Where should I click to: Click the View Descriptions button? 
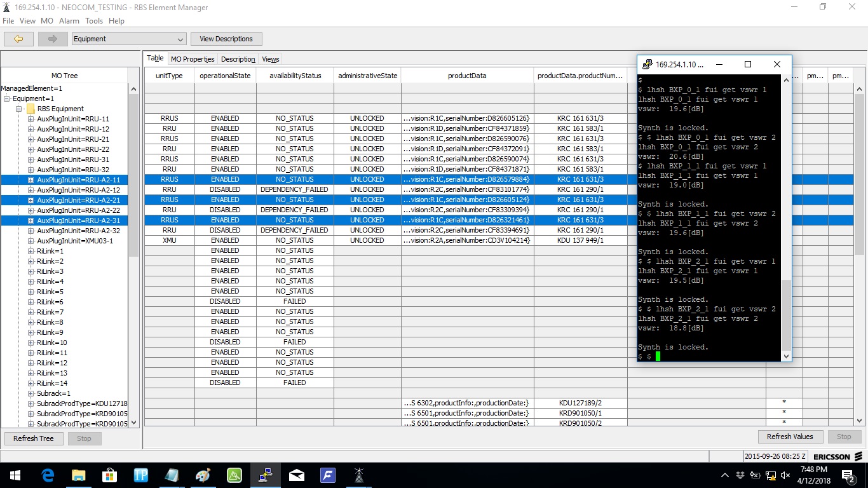226,39
